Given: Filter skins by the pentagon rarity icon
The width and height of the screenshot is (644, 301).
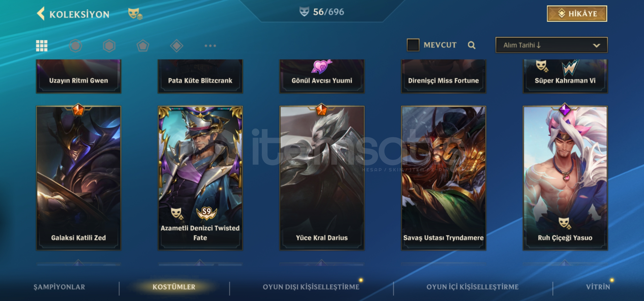Looking at the screenshot, I should point(143,46).
